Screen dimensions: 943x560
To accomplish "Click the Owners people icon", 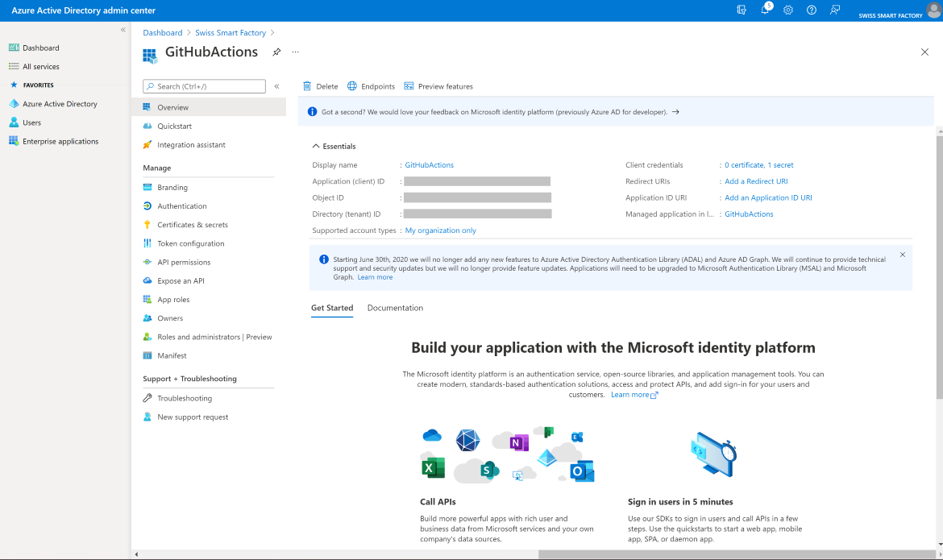I will (x=147, y=317).
